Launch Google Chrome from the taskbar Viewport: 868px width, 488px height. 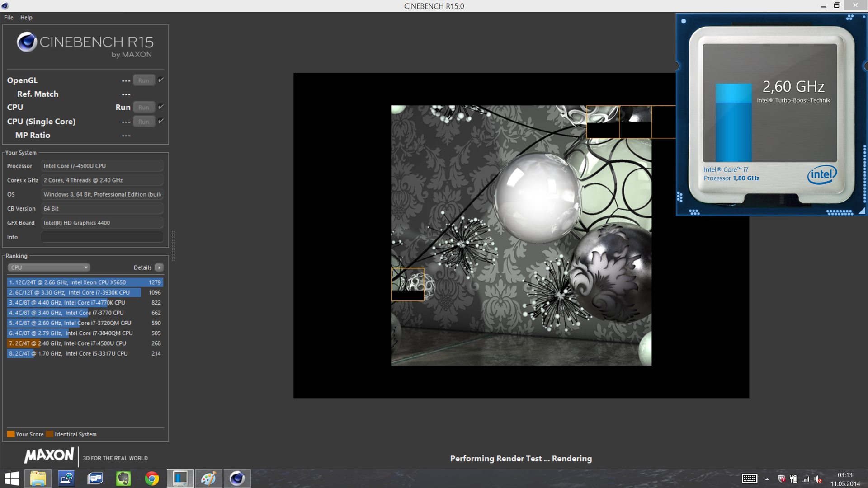152,479
